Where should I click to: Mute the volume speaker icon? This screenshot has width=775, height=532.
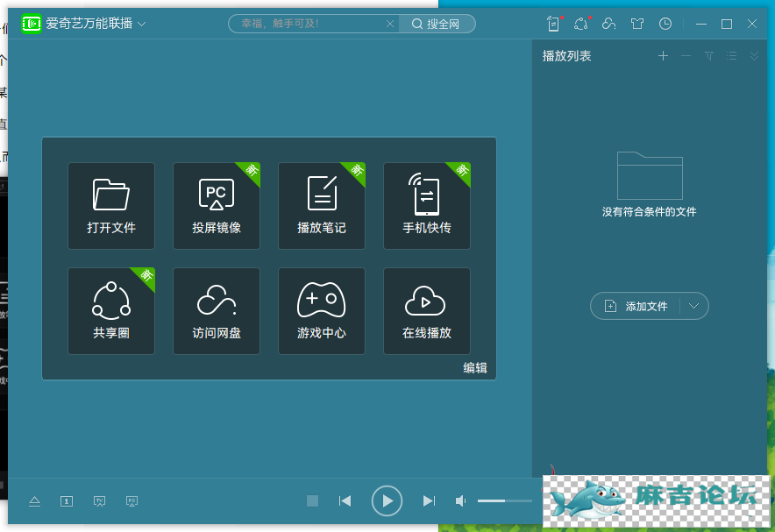point(460,501)
